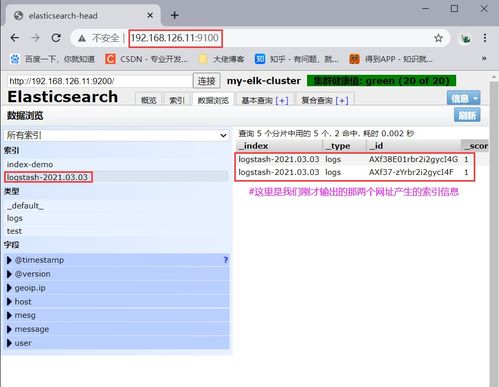The width and height of the screenshot is (499, 387).
Task: Switch to the 索引 indices tab
Action: 177,100
